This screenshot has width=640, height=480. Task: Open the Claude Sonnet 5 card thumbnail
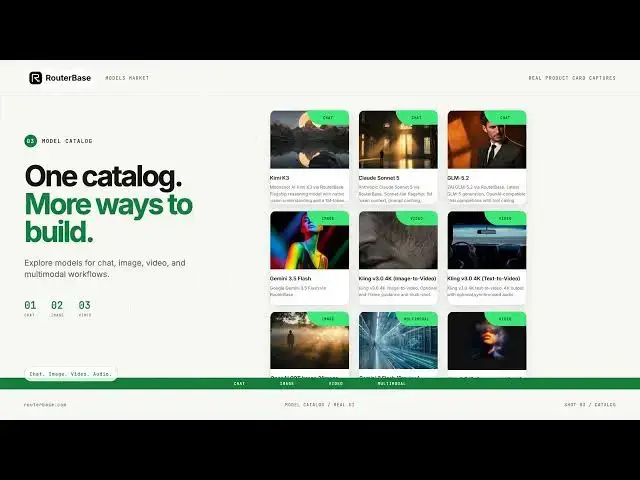tap(398, 139)
